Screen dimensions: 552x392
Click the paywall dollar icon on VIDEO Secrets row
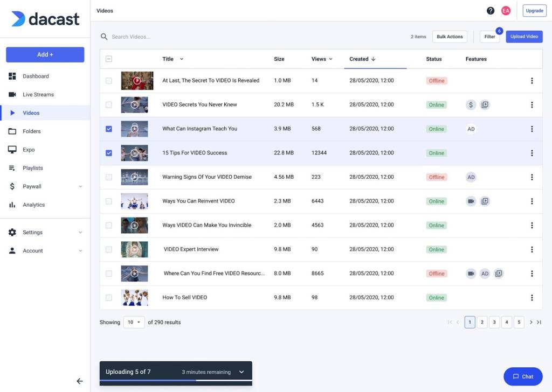click(x=471, y=105)
